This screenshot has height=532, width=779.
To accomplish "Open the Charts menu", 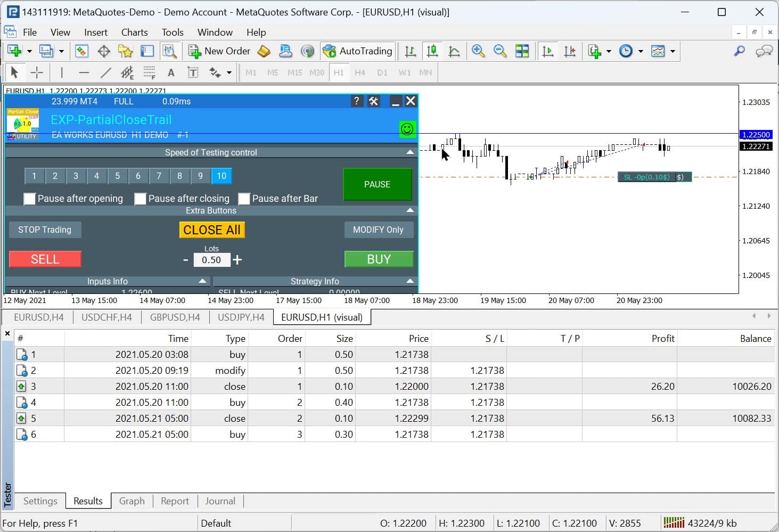I will tap(134, 32).
